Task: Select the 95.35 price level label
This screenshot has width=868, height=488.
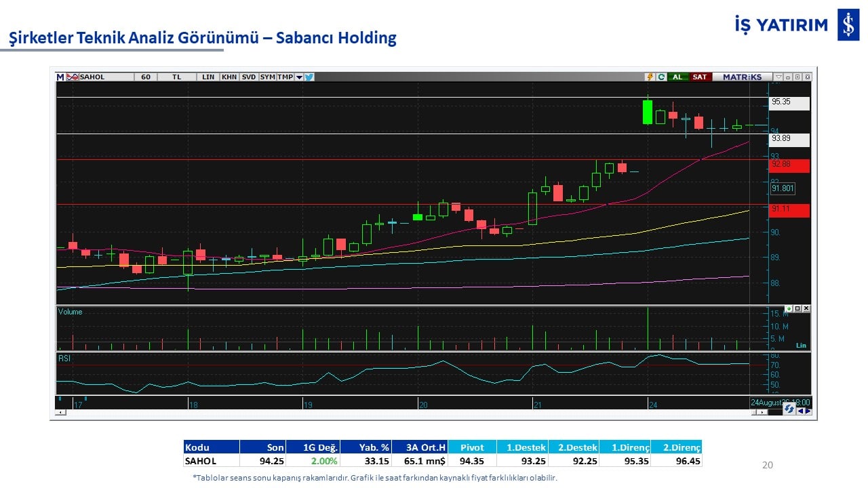Action: (789, 102)
